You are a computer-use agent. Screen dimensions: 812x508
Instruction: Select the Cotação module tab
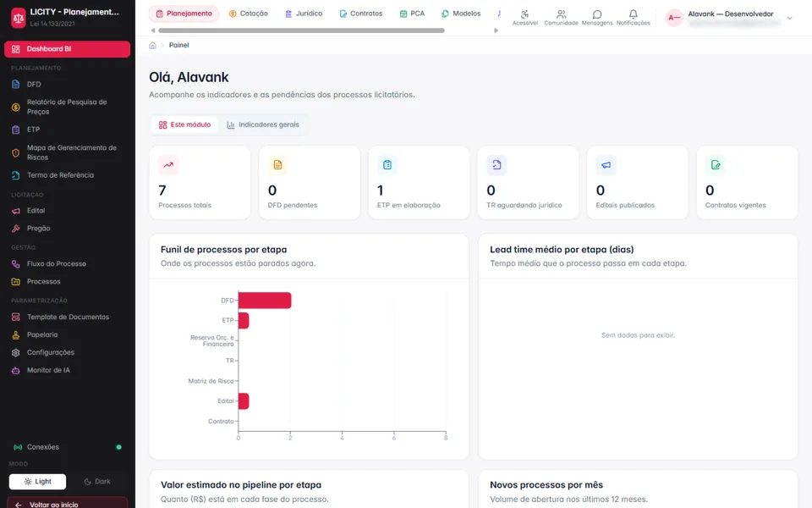point(249,14)
